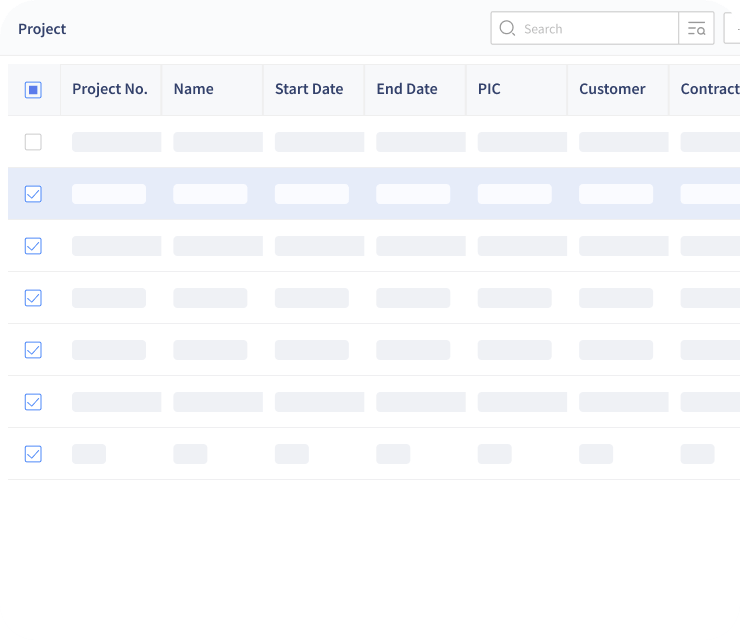
Task: Check the first row's unchecked checkbox
Action: pyautogui.click(x=33, y=142)
